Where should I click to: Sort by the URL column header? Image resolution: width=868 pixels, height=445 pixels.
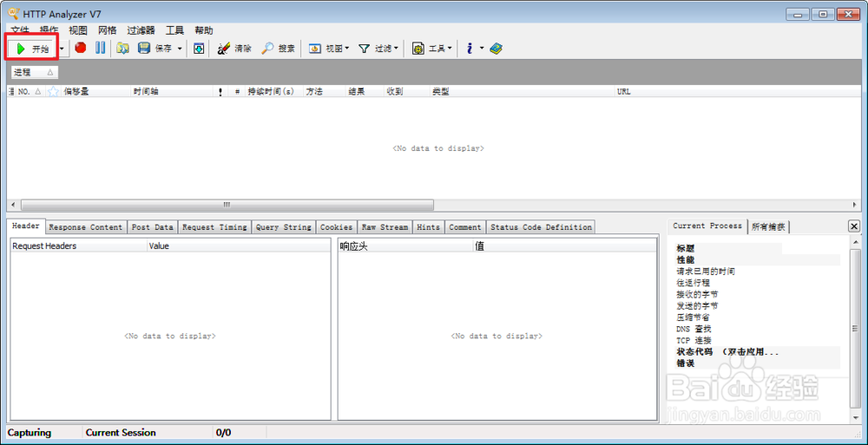pos(738,92)
